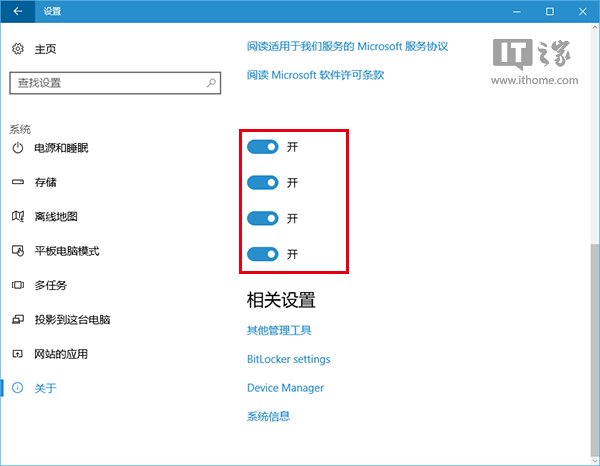Turn off the fourth toggle switch
The image size is (600, 466).
pyautogui.click(x=262, y=254)
